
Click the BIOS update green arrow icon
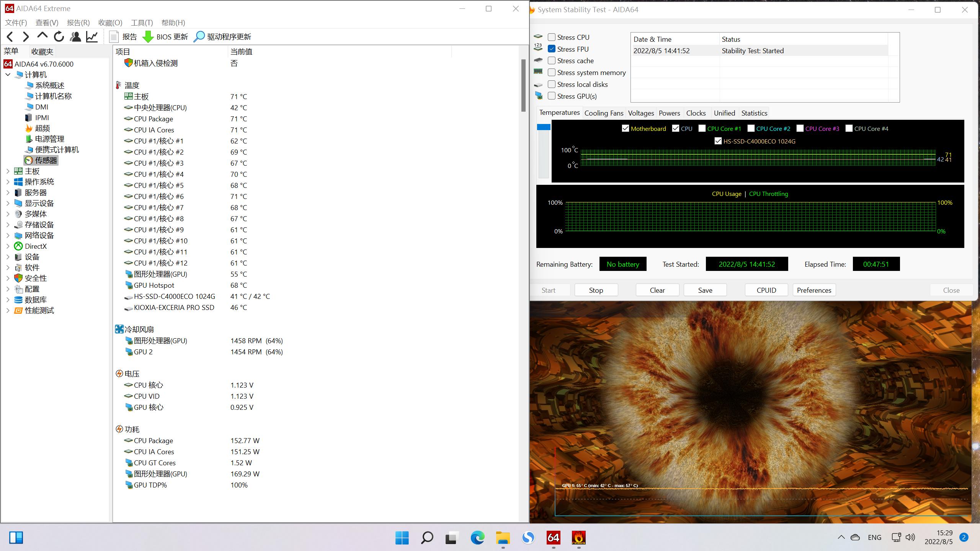point(148,37)
